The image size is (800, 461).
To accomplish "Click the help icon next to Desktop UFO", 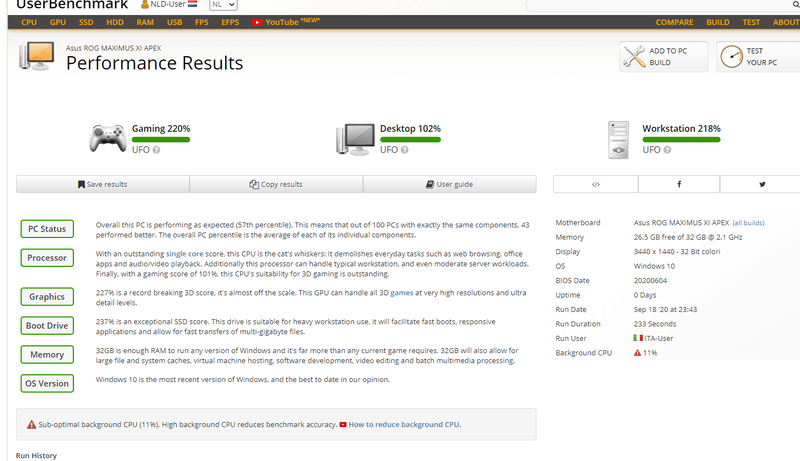I will click(404, 150).
